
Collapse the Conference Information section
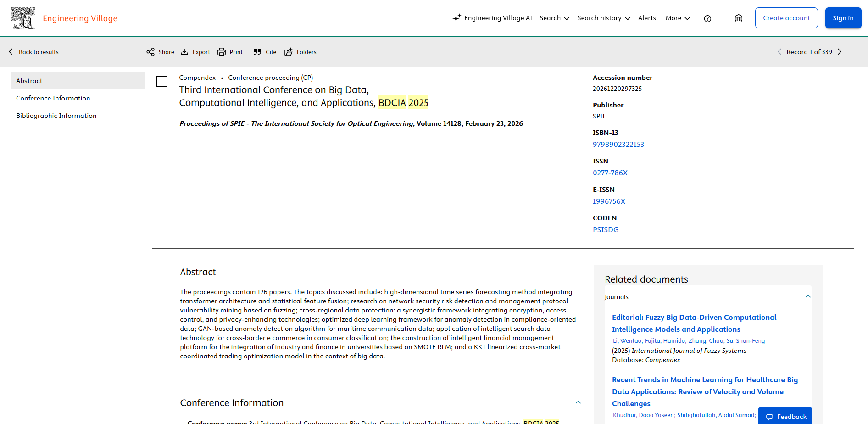[x=578, y=402]
